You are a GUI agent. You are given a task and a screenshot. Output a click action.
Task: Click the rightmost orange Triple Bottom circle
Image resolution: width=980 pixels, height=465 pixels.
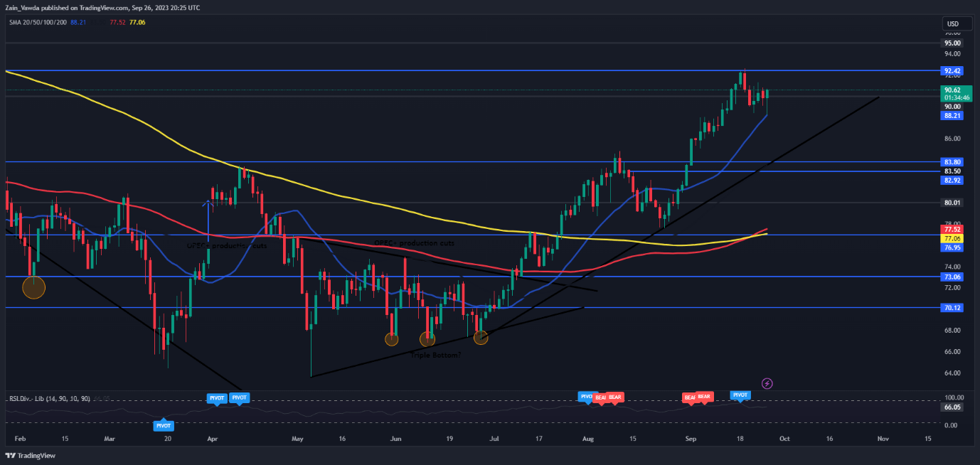(x=481, y=338)
